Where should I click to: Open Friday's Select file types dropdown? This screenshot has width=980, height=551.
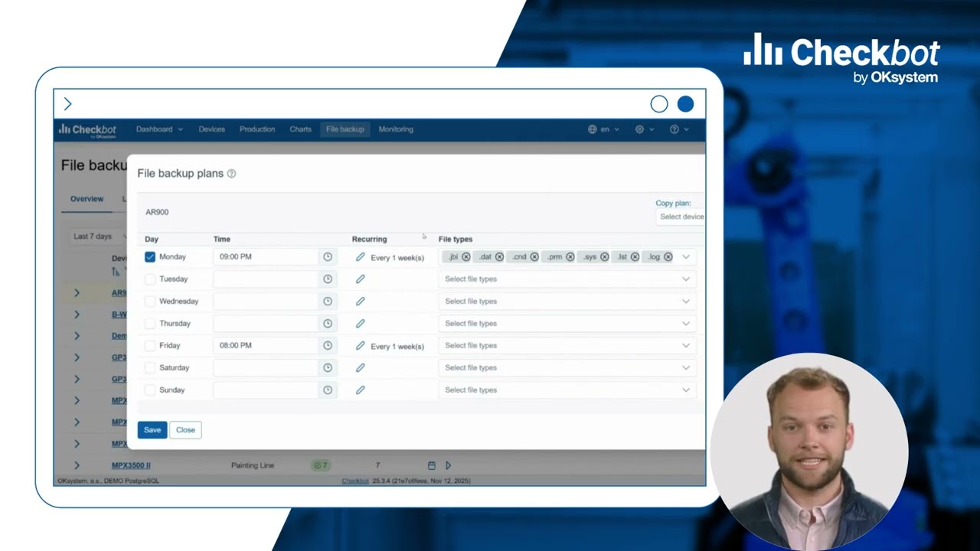tap(567, 346)
